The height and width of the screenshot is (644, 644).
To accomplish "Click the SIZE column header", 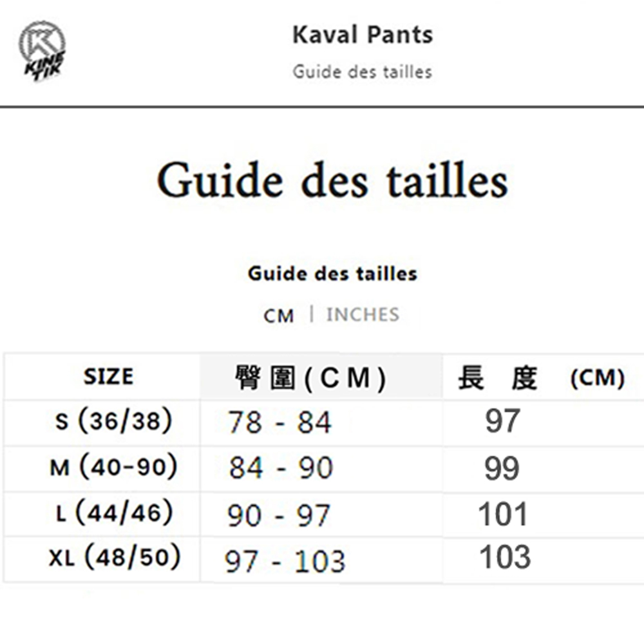I will click(108, 376).
